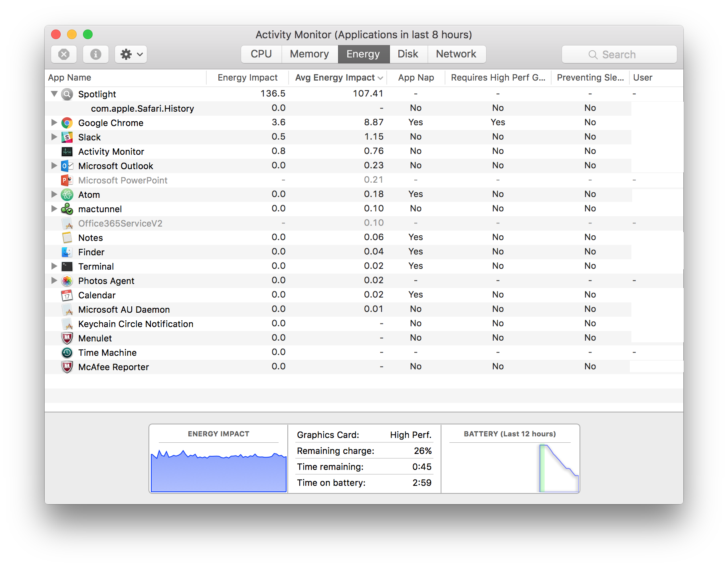728x568 pixels.
Task: Open the gear actions dropdown menu
Action: point(131,54)
